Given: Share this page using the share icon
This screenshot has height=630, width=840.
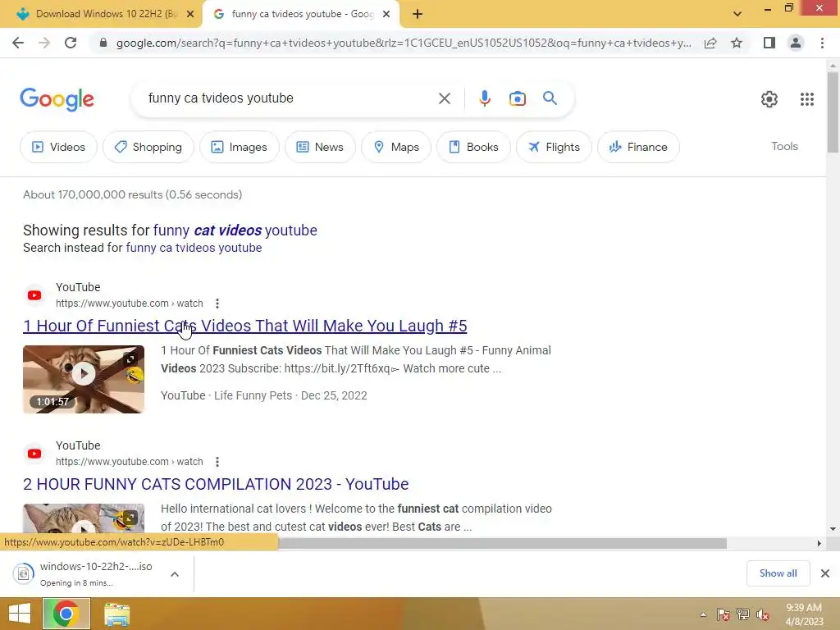Looking at the screenshot, I should click(x=710, y=43).
